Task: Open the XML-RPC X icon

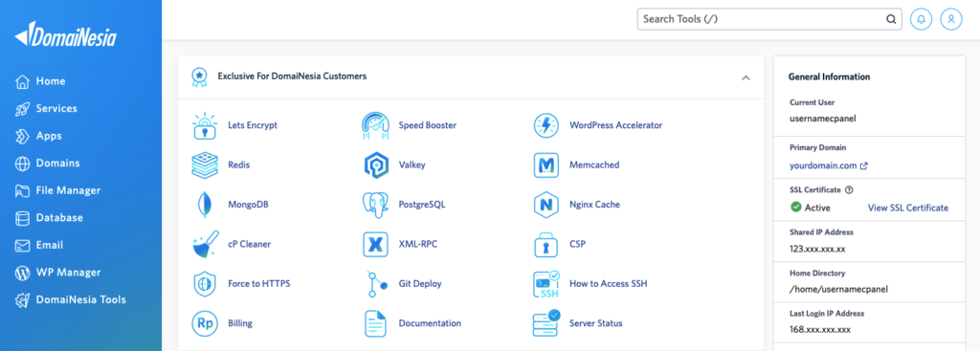Action: (376, 244)
